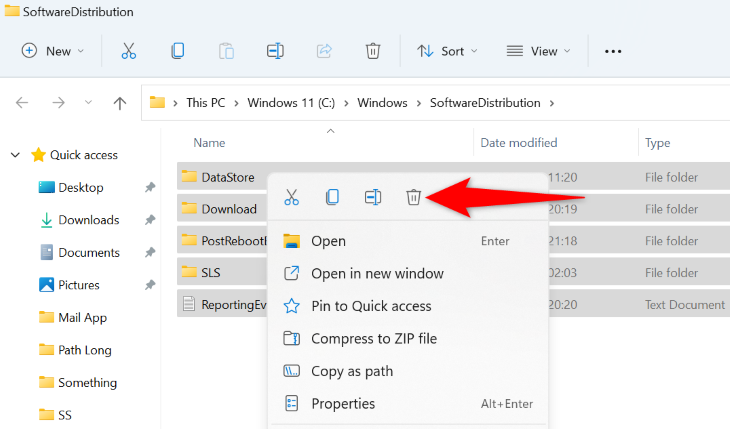Viewport: 730px width, 429px height.
Task: Open Documents in Quick access
Action: click(89, 252)
